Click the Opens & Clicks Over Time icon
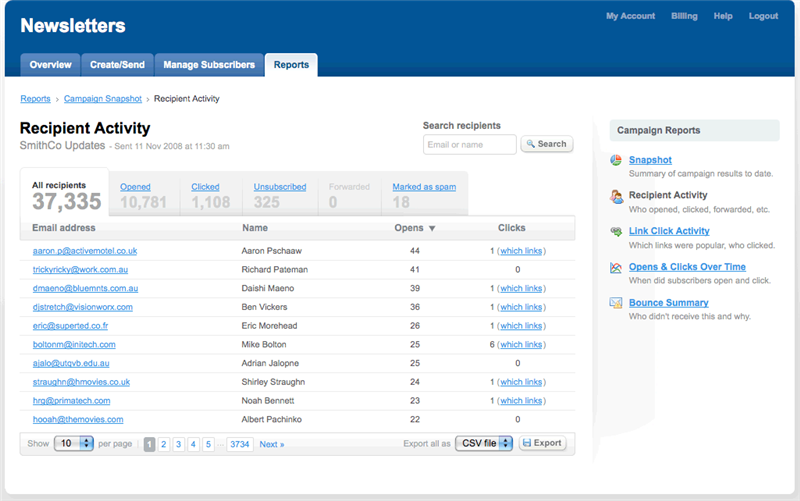This screenshot has height=501, width=800. [x=617, y=268]
